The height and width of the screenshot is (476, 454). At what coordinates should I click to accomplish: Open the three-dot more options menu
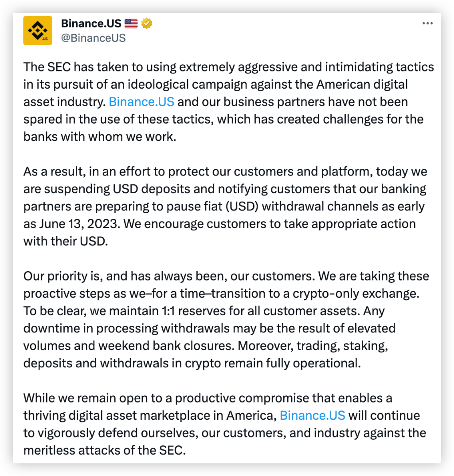click(x=427, y=23)
